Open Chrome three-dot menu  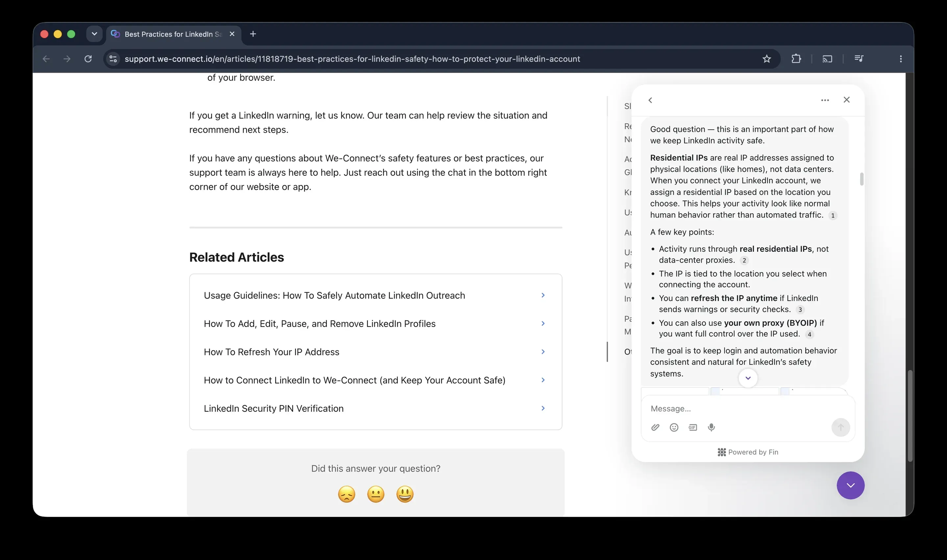tap(901, 59)
